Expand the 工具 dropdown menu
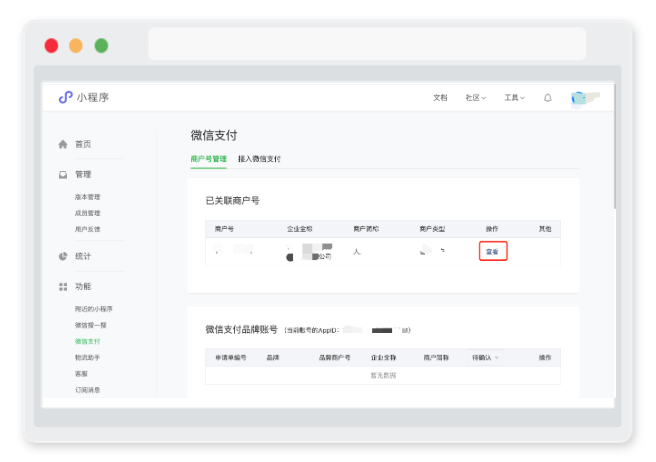This screenshot has height=462, width=656. [x=514, y=98]
